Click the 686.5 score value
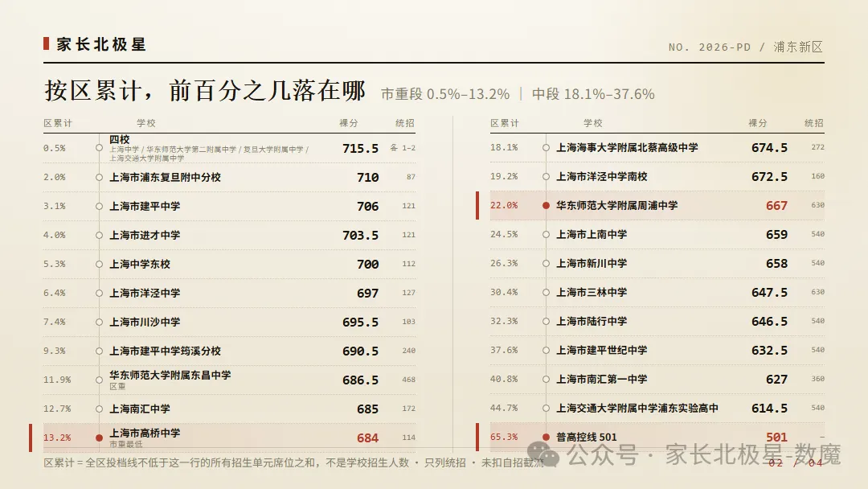Screen dimensions: 868x489 360,380
